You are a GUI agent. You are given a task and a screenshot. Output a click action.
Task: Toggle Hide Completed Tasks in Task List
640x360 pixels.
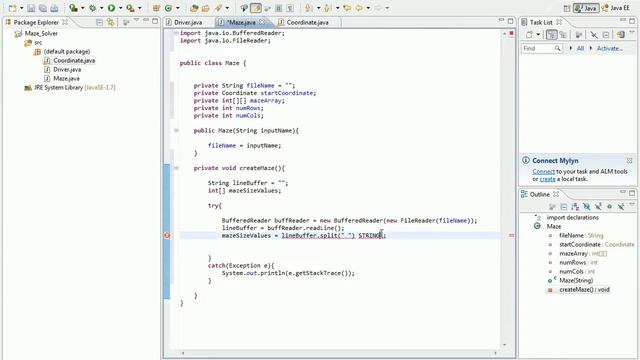tap(594, 35)
